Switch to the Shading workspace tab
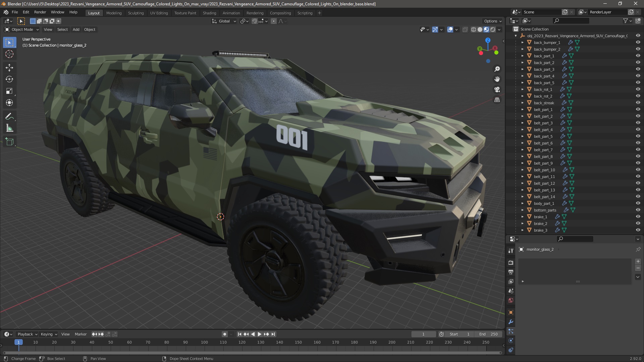Screen dimensions: 644x362 click(209, 13)
